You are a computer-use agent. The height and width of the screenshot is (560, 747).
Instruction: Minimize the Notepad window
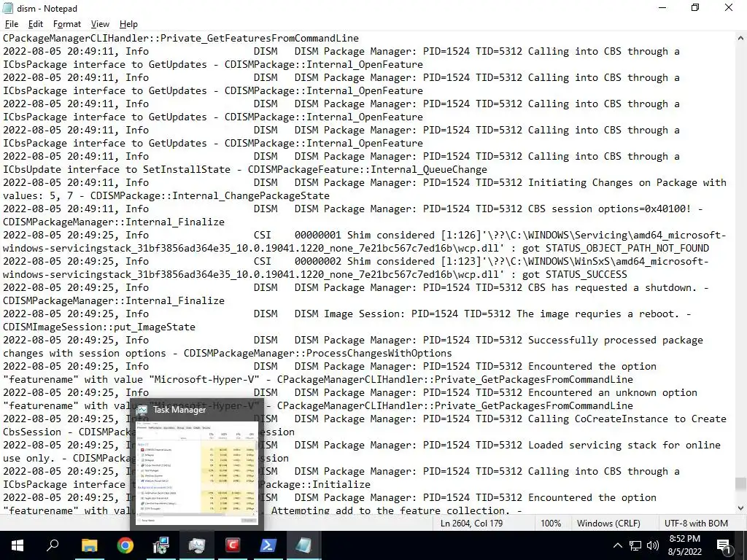[x=662, y=8]
